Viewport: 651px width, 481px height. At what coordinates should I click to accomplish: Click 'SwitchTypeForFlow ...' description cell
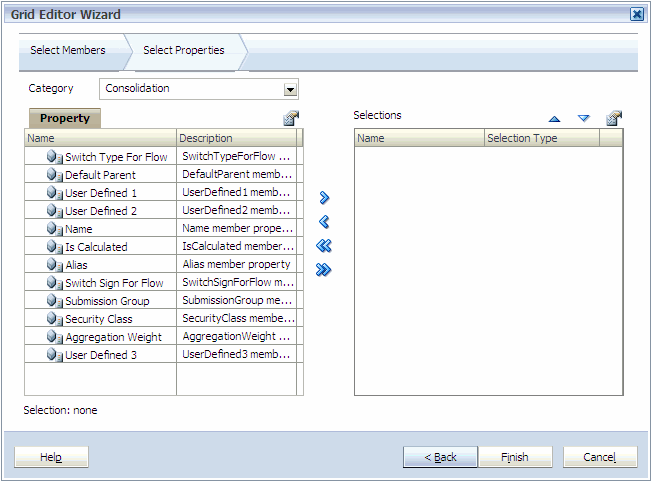(237, 156)
